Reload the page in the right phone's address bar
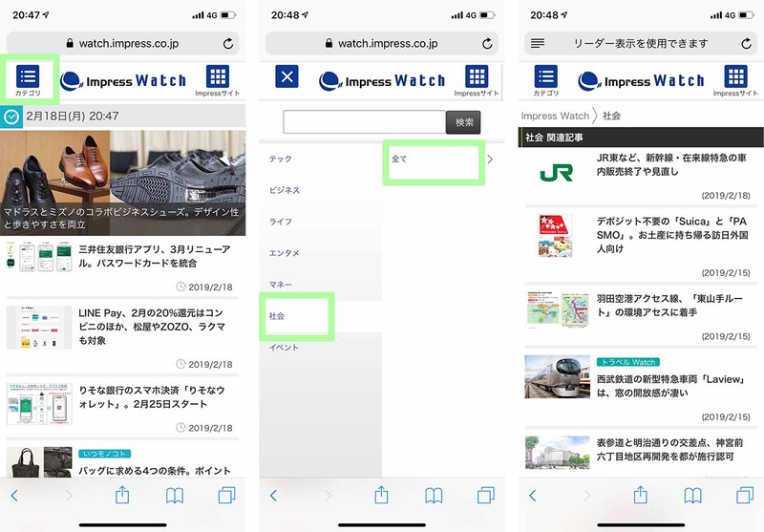Image resolution: width=764 pixels, height=532 pixels. coord(747,44)
